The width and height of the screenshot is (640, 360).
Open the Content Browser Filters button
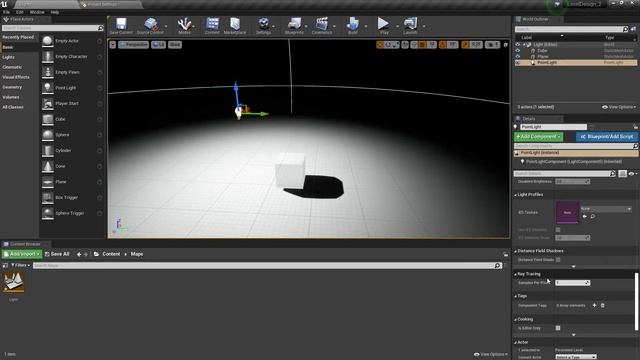(x=20, y=265)
